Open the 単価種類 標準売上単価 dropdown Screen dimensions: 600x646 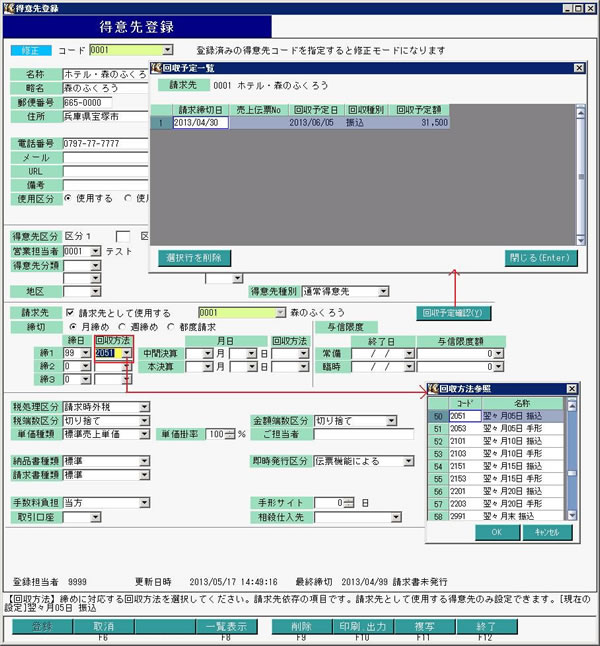[144, 434]
